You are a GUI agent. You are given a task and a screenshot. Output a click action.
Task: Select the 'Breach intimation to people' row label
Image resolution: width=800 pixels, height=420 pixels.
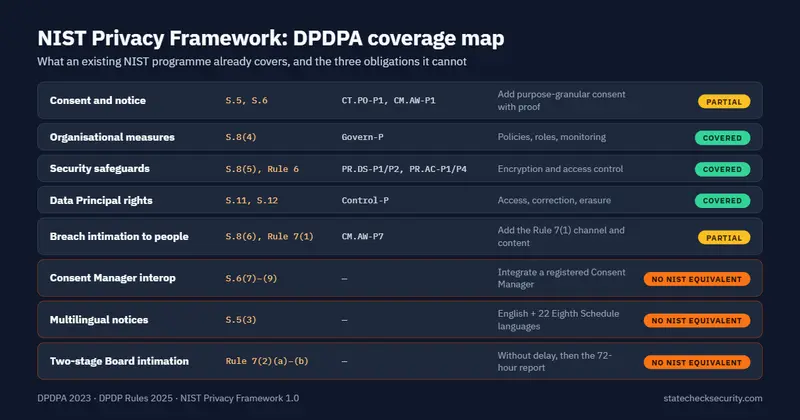119,236
